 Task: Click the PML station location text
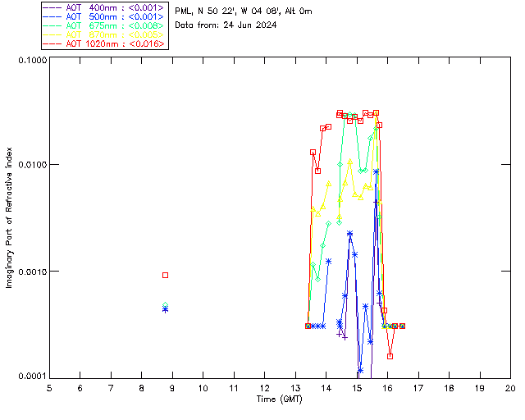244,11
